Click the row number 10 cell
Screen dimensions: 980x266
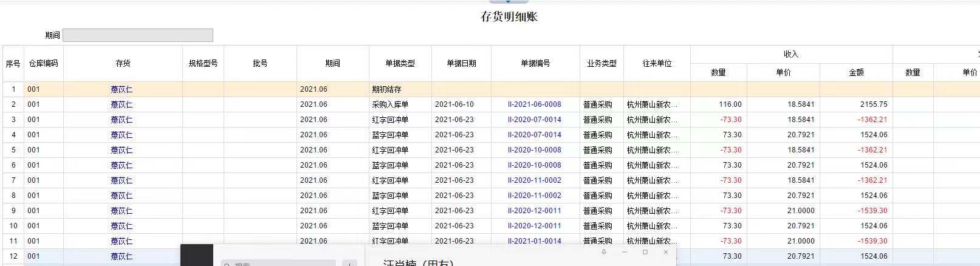coord(13,226)
